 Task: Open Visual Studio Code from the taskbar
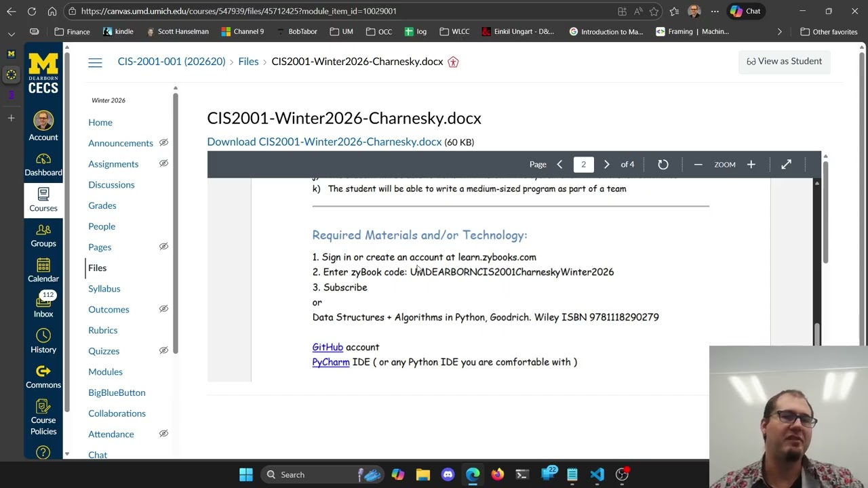597,474
